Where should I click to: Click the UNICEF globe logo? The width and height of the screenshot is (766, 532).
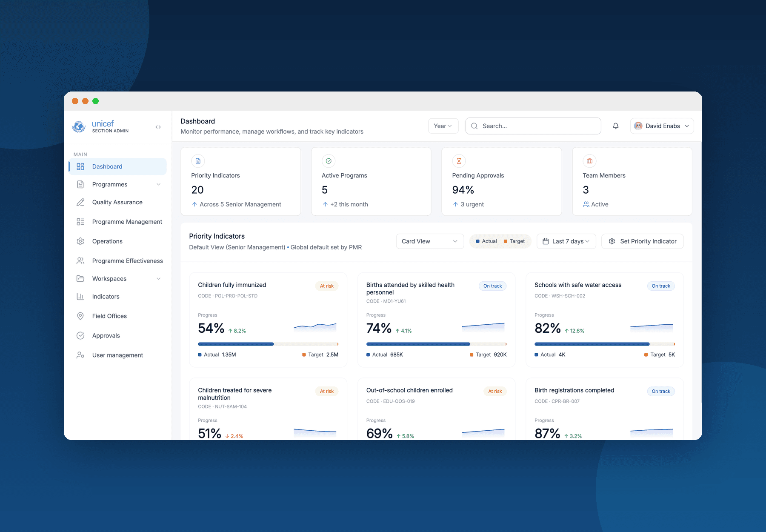[x=79, y=126]
